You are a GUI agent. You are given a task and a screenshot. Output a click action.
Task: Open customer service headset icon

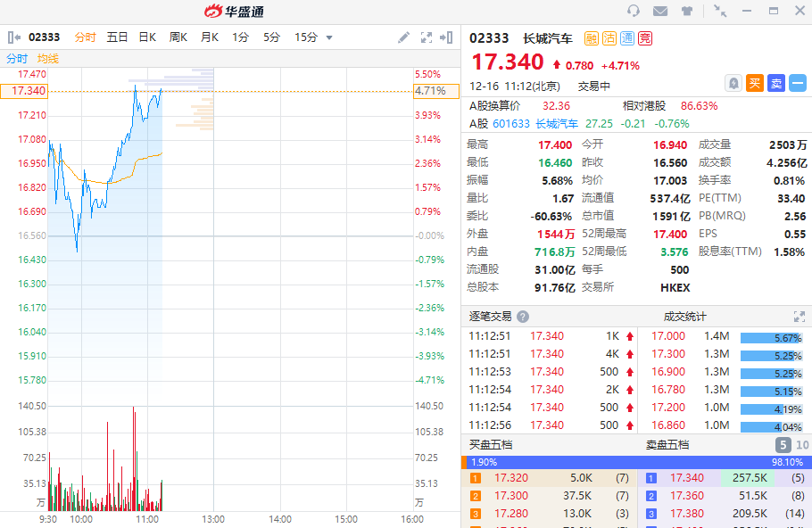pos(634,11)
